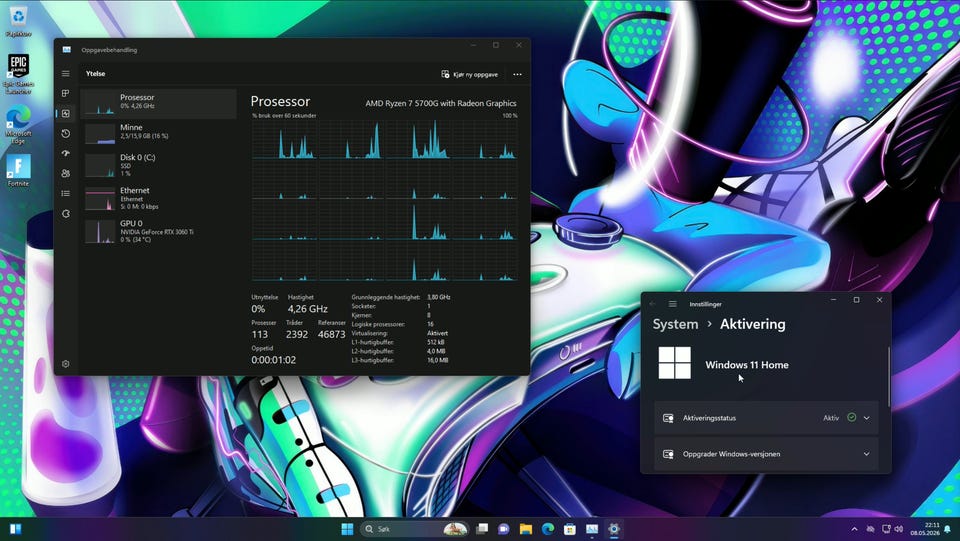960x541 pixels.
Task: Select GPU 0 performance entry
Action: point(159,231)
